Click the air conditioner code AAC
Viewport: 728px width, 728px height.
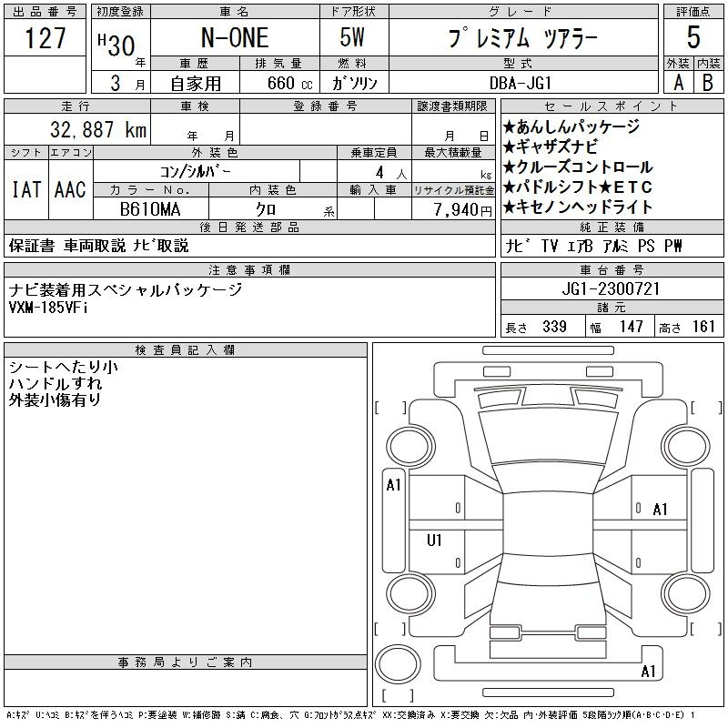click(70, 189)
